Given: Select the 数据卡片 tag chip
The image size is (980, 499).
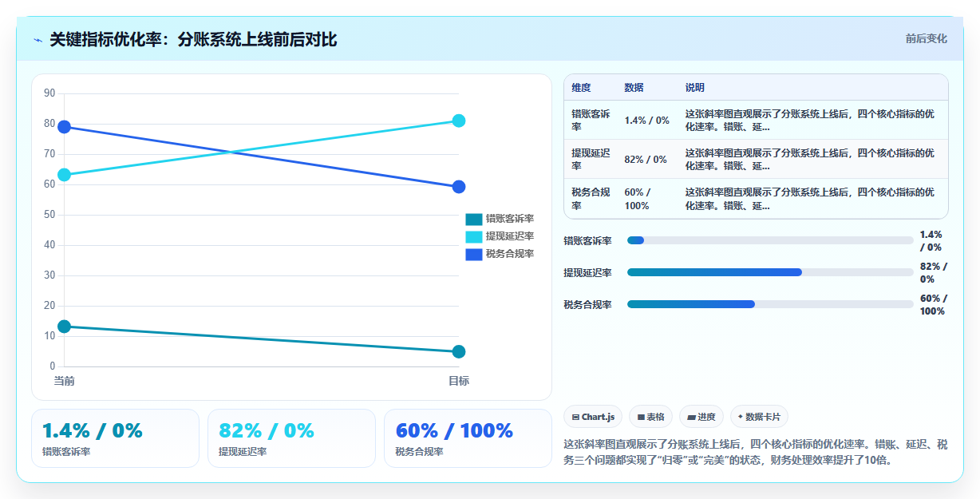Looking at the screenshot, I should point(759,417).
